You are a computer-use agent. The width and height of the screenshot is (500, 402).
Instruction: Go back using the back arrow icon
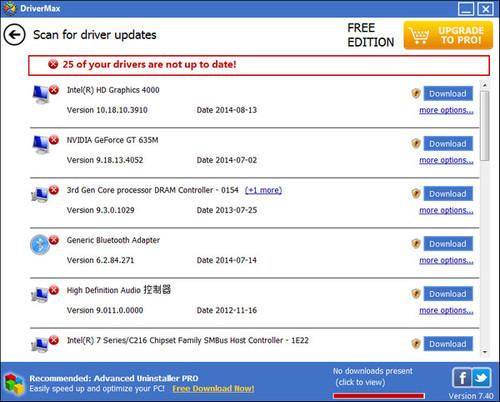click(x=14, y=35)
